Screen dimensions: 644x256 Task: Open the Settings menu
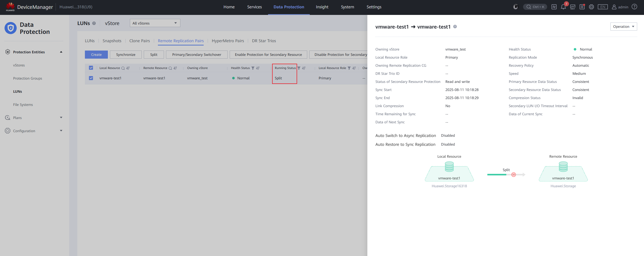click(374, 7)
